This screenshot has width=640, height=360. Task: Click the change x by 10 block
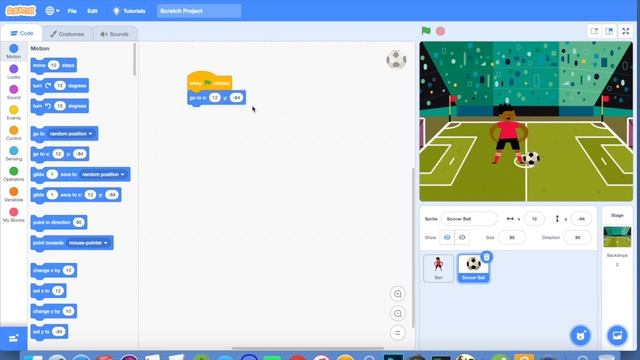(x=53, y=270)
